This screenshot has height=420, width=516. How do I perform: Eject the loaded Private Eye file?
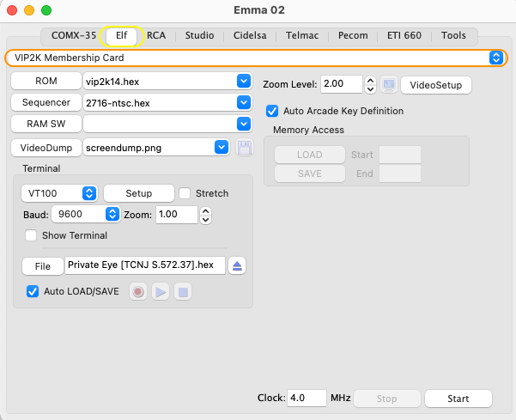pyautogui.click(x=237, y=265)
